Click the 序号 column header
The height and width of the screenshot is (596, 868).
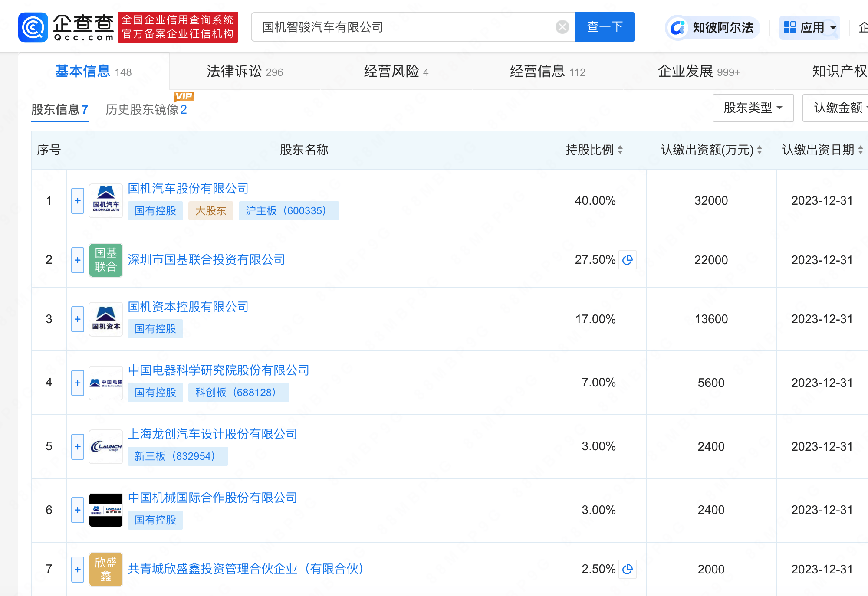point(49,150)
